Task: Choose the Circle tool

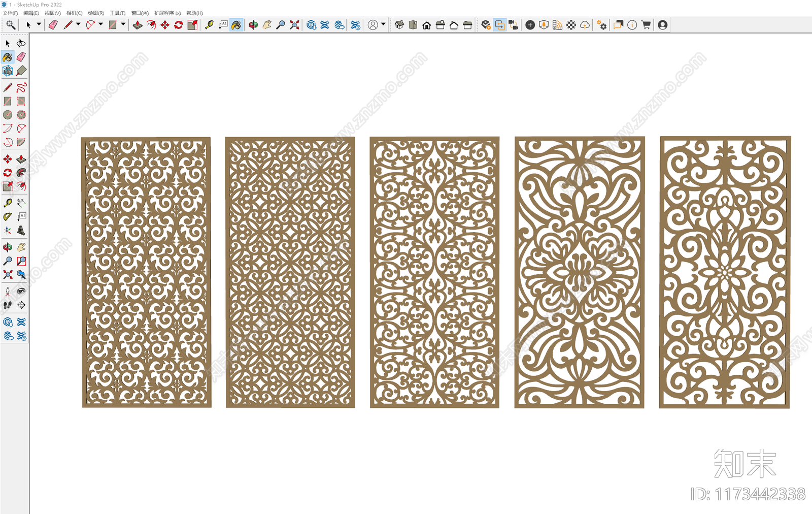Action: point(8,115)
